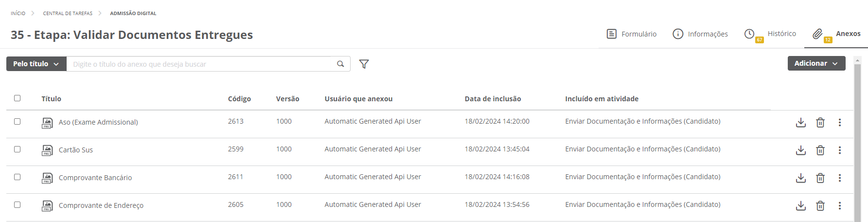Delete the Aso (Exame Admissional) attachment
Image resolution: width=868 pixels, height=222 pixels.
pyautogui.click(x=820, y=123)
